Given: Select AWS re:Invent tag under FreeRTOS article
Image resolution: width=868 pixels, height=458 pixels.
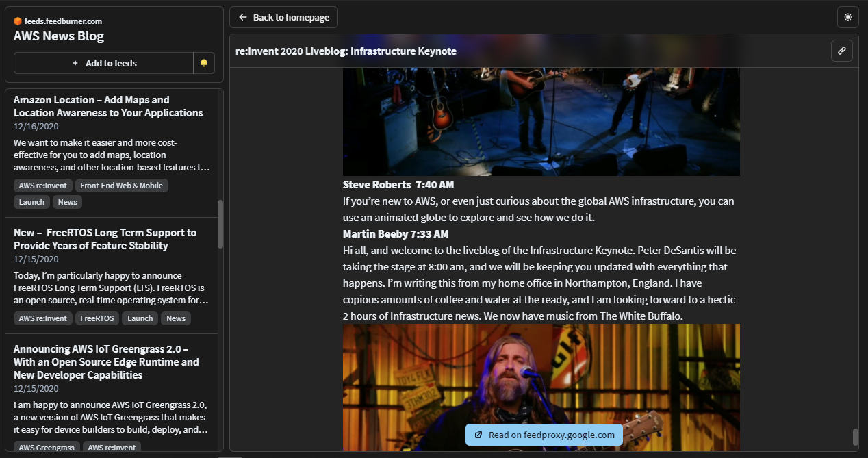Looking at the screenshot, I should tap(43, 318).
